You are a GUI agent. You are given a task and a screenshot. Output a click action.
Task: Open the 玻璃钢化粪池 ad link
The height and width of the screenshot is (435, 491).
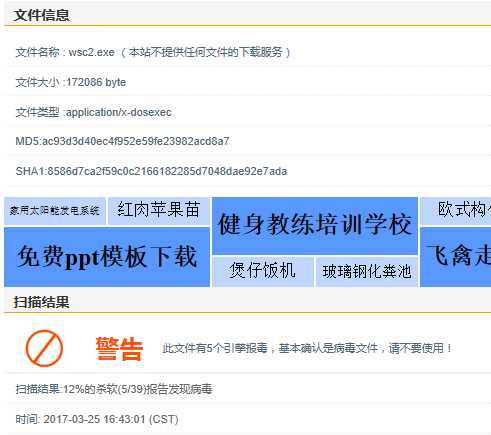click(367, 271)
